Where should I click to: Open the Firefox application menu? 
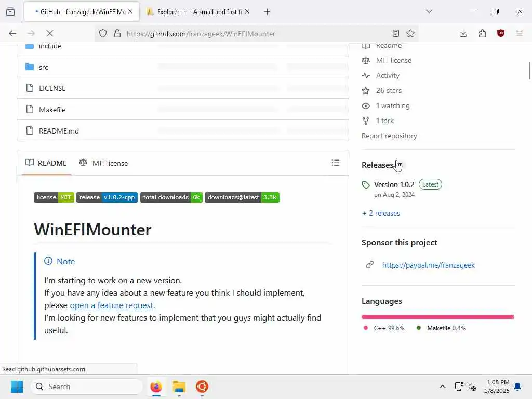point(520,33)
